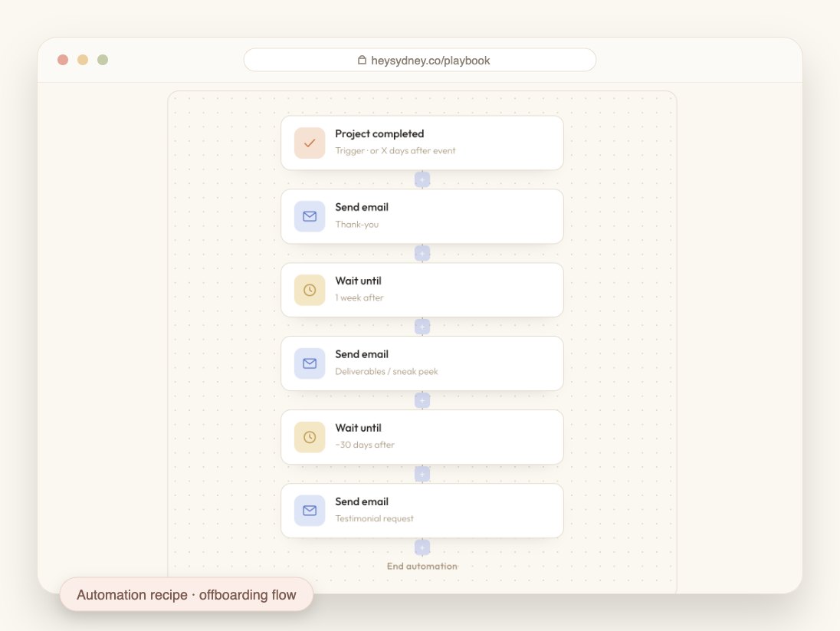Minimize the window with yellow button
The image size is (840, 631).
coord(83,60)
